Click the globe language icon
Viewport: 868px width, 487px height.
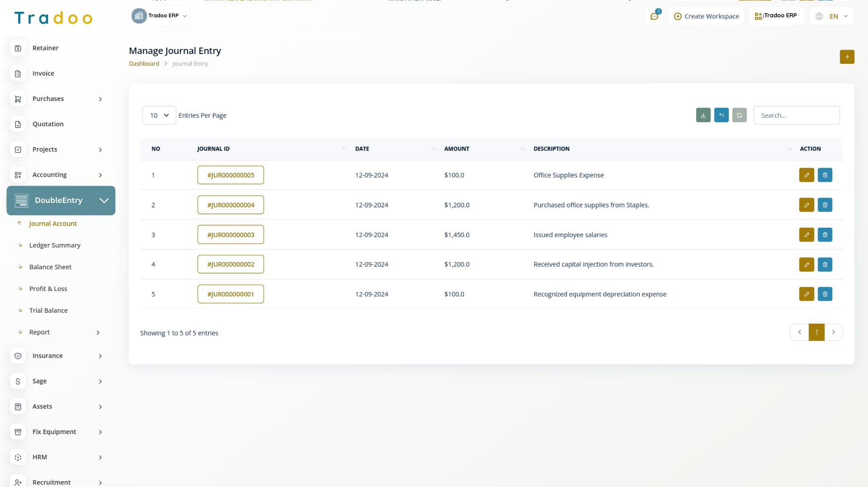click(x=819, y=16)
